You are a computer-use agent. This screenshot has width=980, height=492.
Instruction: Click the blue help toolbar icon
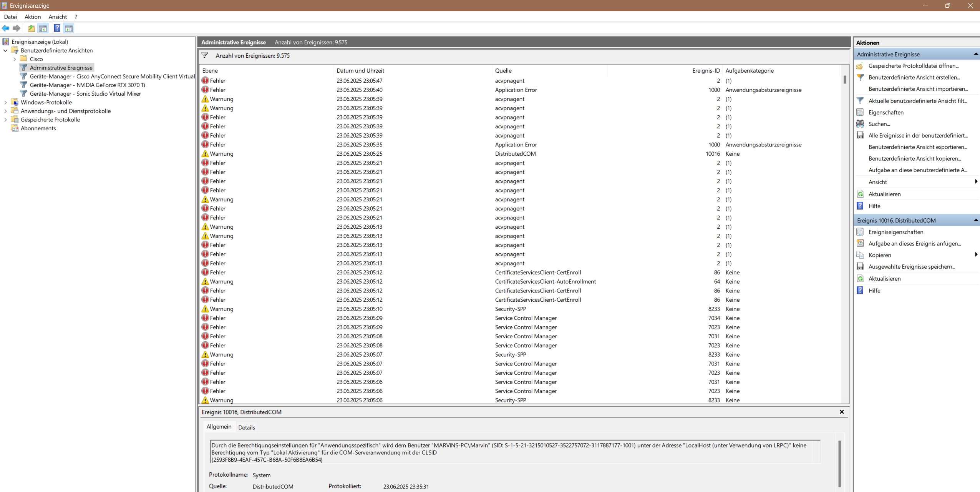pyautogui.click(x=57, y=28)
